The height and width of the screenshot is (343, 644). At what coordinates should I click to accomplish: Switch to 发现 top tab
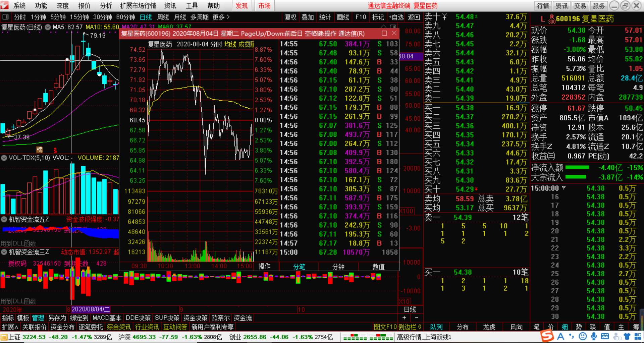(x=241, y=6)
